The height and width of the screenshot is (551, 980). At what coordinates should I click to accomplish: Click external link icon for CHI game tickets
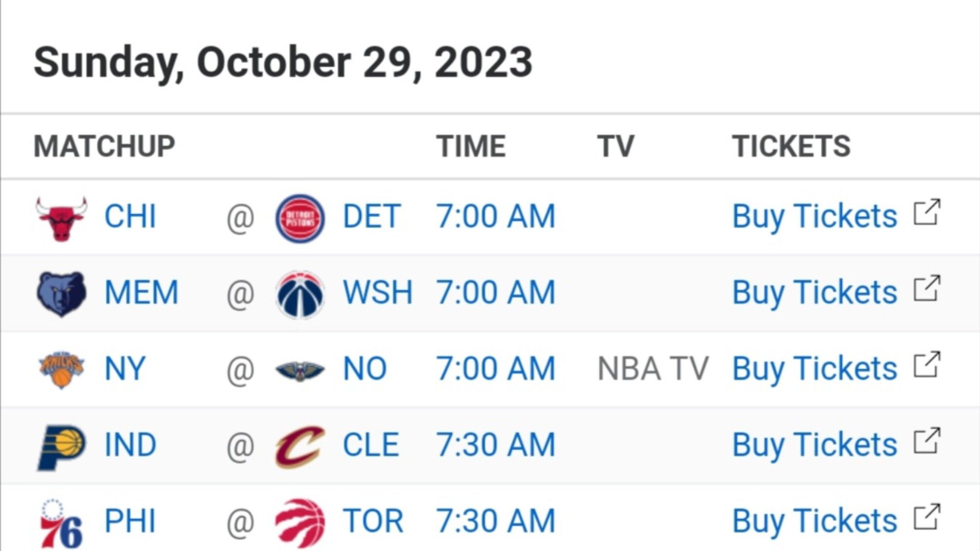[x=926, y=212]
